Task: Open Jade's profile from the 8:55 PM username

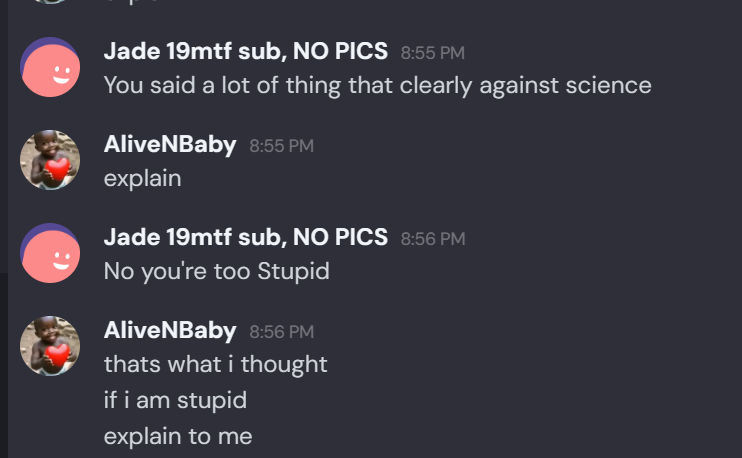Action: (245, 52)
